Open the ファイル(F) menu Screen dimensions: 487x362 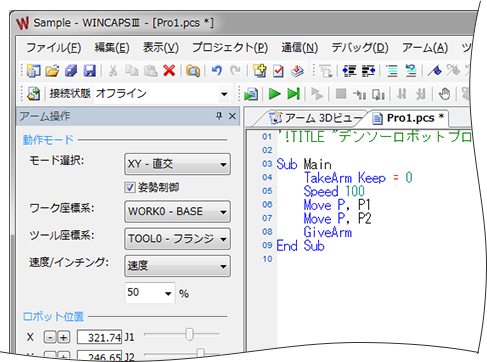click(x=54, y=48)
